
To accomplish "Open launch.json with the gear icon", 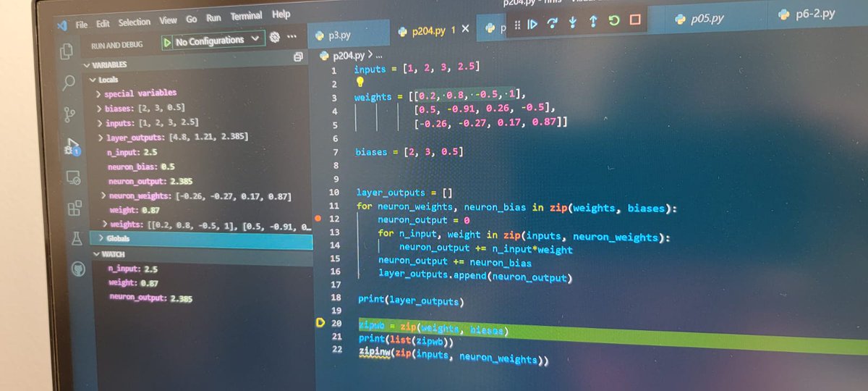I will tap(274, 37).
